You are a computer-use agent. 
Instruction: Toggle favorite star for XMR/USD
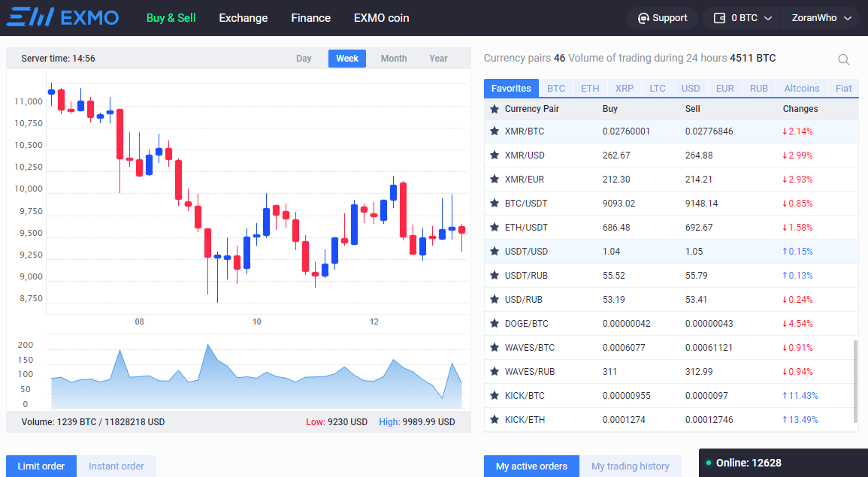(x=494, y=155)
